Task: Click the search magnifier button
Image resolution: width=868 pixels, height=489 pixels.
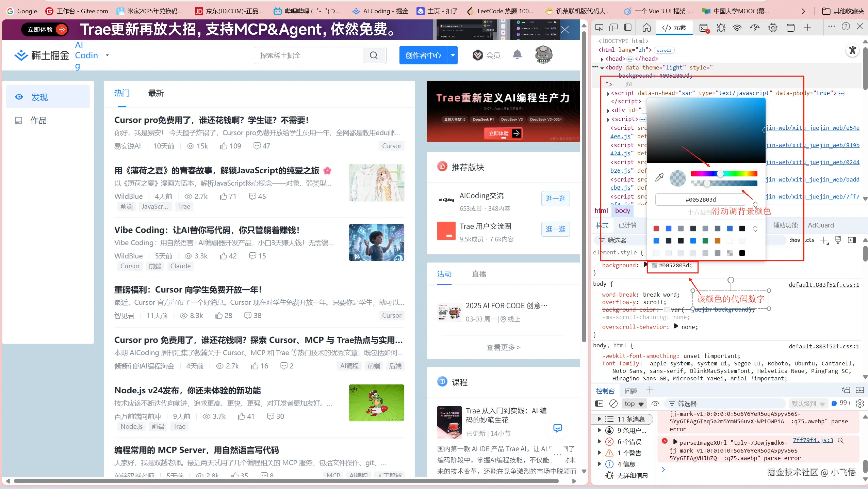Action: click(x=374, y=55)
